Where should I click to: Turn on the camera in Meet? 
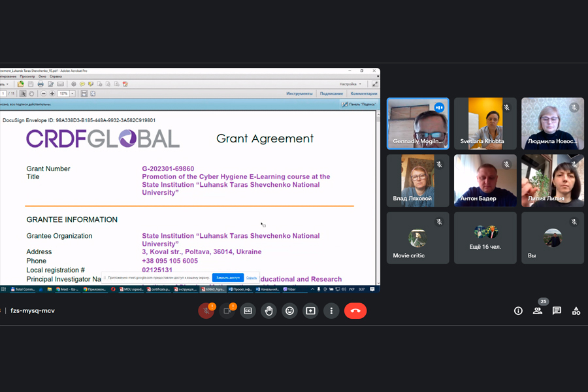pyautogui.click(x=227, y=310)
